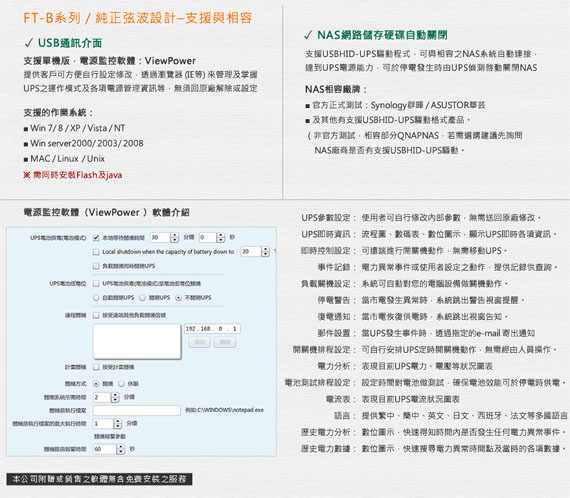Viewport: 570px width, 498px height.
Task: Decrease the 30 minutes spinner in the top row
Action: (175, 240)
